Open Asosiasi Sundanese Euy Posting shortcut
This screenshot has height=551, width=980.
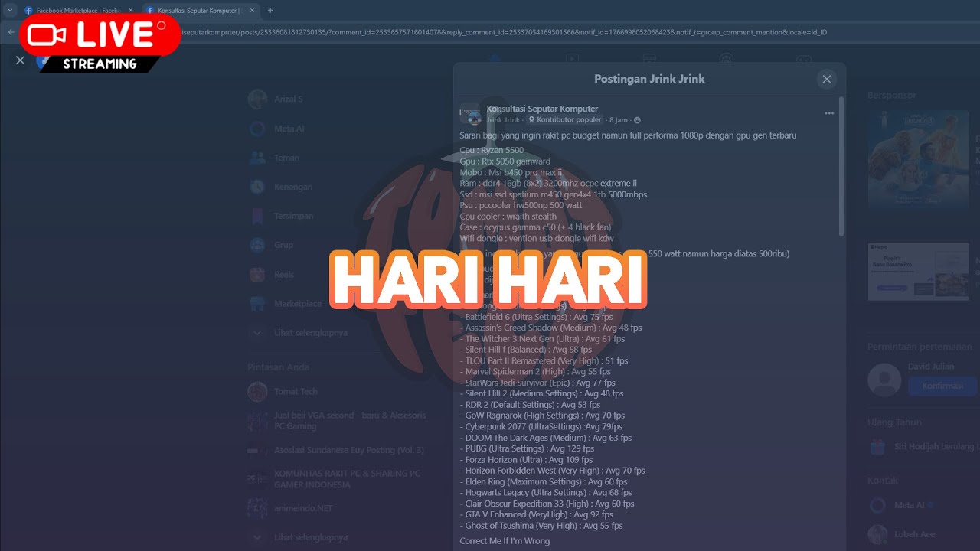click(x=335, y=450)
